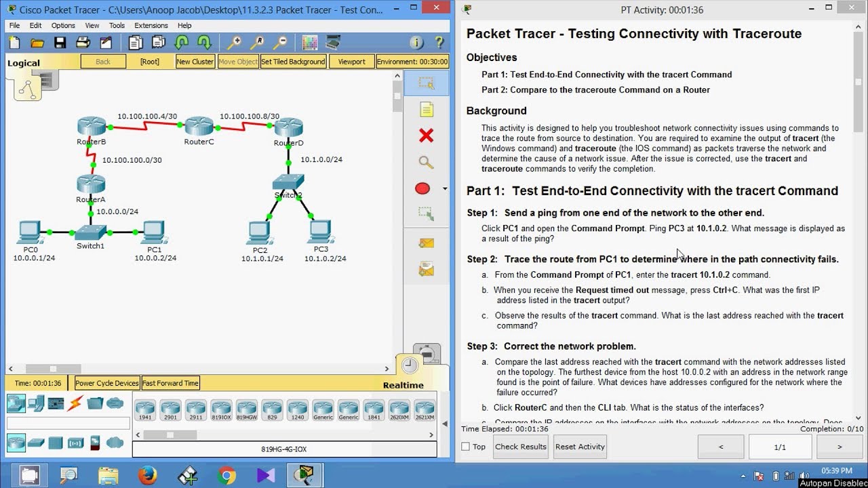Select the Switches device sub-category icon
This screenshot has height=488, width=868.
pyautogui.click(x=35, y=443)
